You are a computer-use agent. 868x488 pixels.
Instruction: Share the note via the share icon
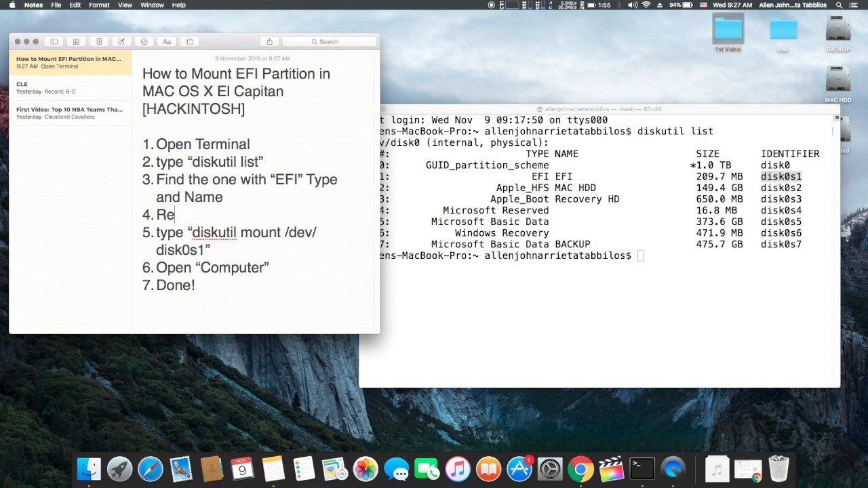point(269,41)
